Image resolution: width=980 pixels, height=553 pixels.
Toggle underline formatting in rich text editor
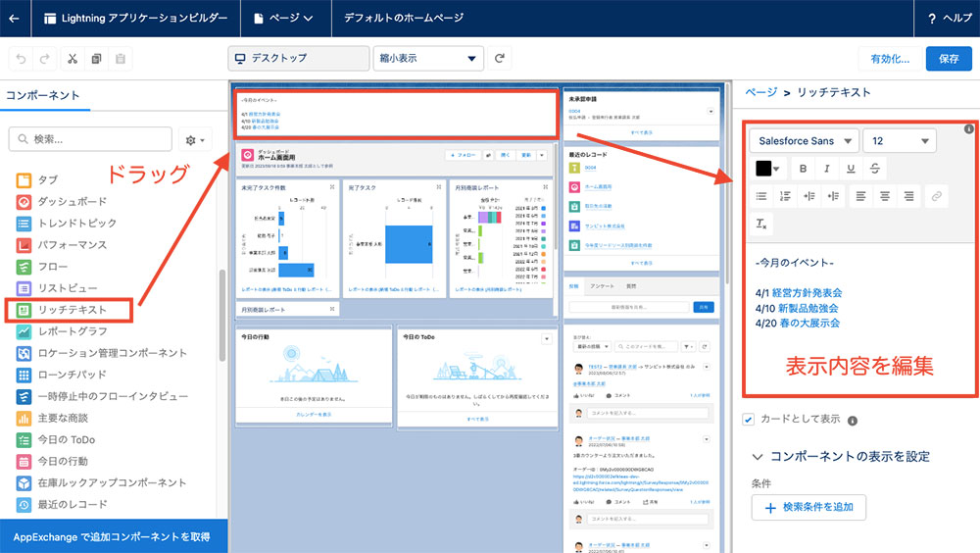click(851, 169)
